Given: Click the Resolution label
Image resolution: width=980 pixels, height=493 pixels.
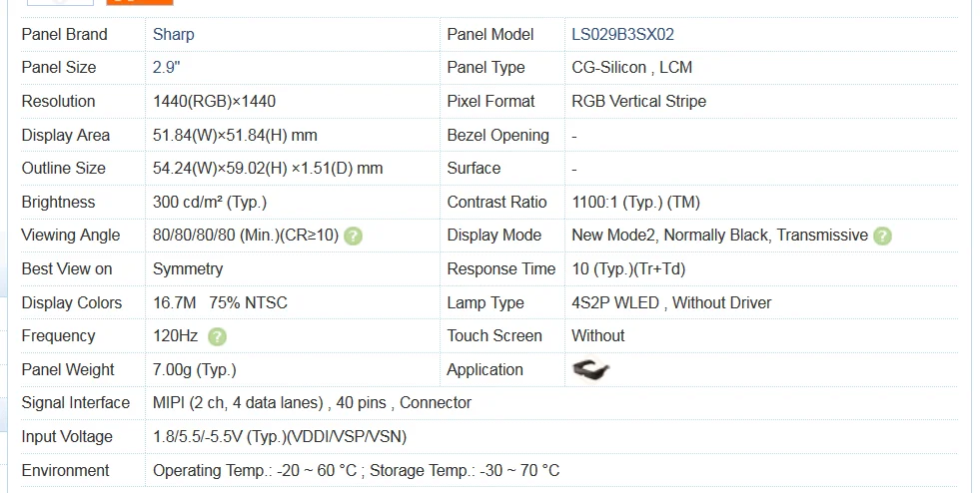Looking at the screenshot, I should [x=58, y=101].
